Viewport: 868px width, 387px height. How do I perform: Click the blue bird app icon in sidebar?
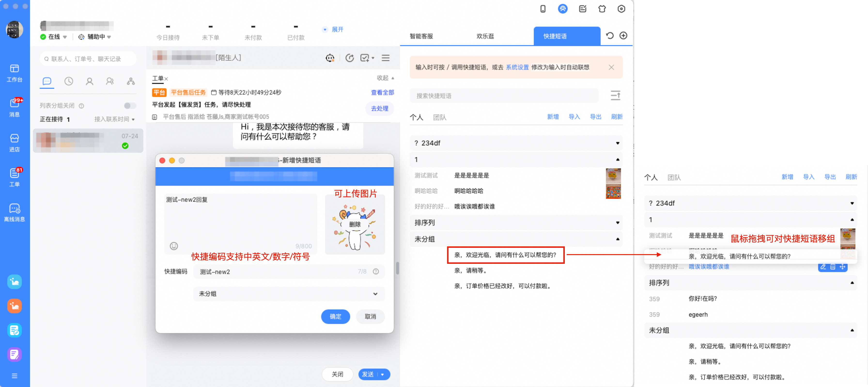click(15, 281)
